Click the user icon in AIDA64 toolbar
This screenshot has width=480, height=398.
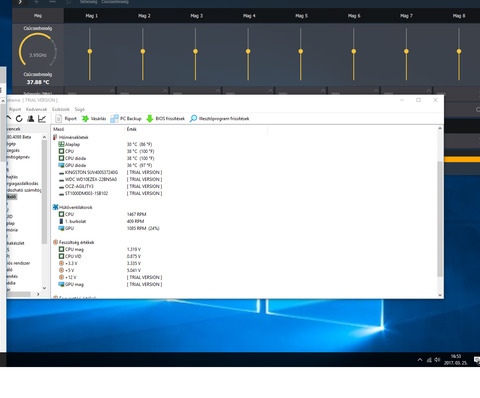point(31,118)
